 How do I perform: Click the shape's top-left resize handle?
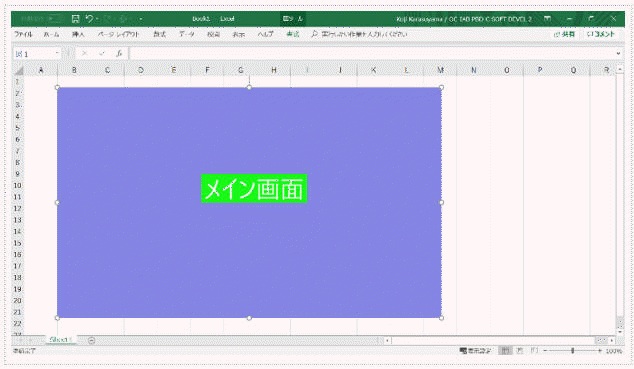(57, 88)
